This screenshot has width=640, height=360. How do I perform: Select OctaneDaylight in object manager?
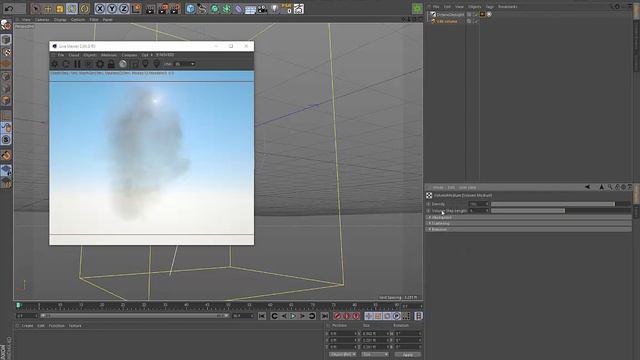pos(451,15)
